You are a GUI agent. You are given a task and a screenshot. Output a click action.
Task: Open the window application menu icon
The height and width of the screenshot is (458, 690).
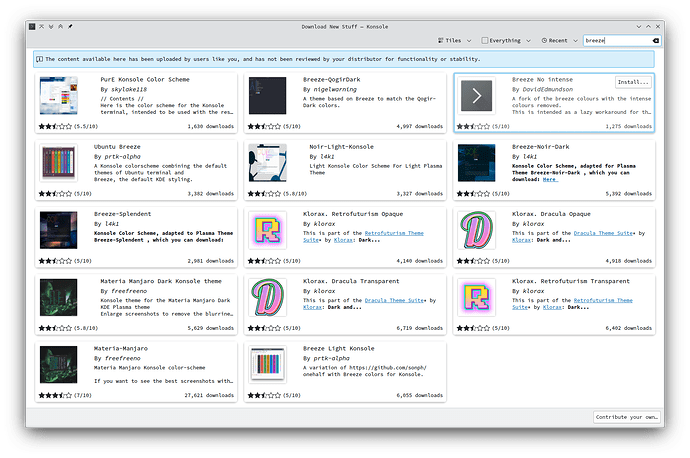point(32,26)
